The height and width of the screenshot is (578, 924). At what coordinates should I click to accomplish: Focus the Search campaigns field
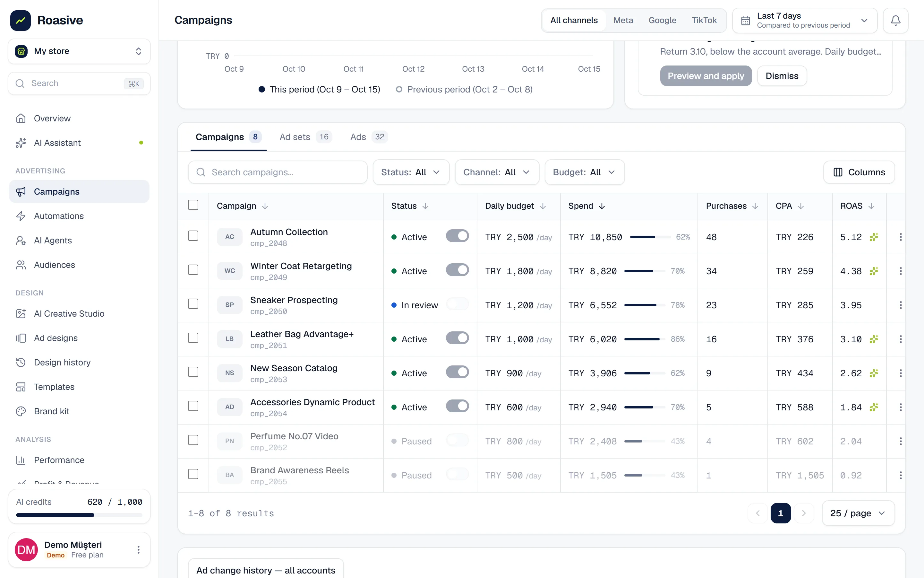click(278, 172)
